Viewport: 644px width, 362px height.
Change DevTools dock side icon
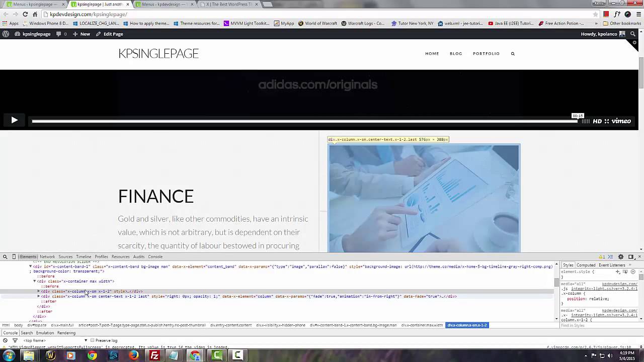[630, 257]
